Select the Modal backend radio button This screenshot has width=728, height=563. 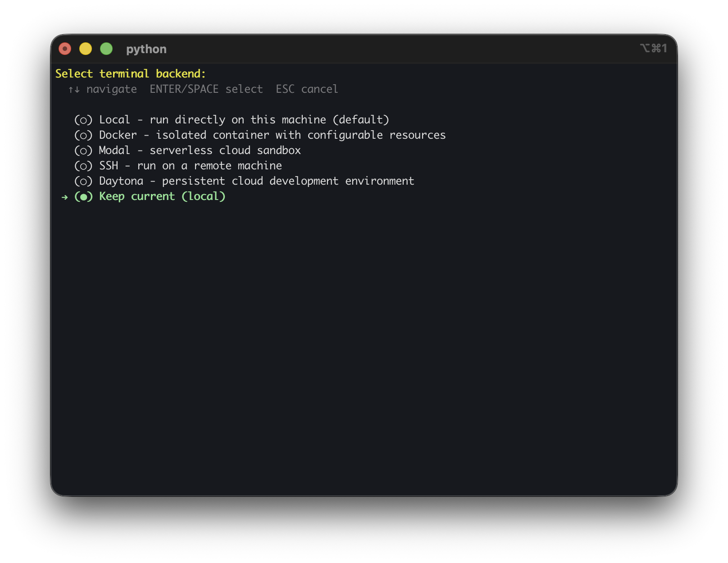coord(83,150)
